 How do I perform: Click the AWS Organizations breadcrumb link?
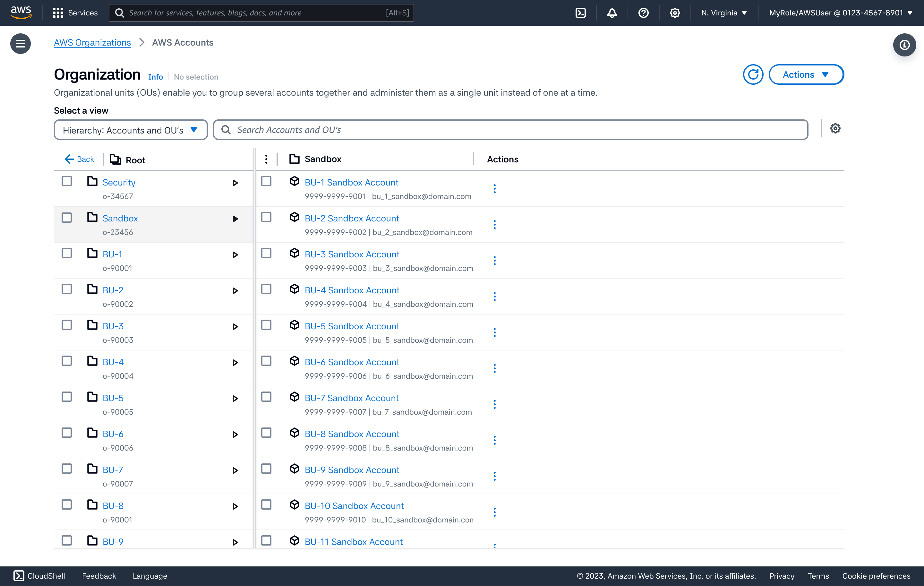[x=92, y=43]
